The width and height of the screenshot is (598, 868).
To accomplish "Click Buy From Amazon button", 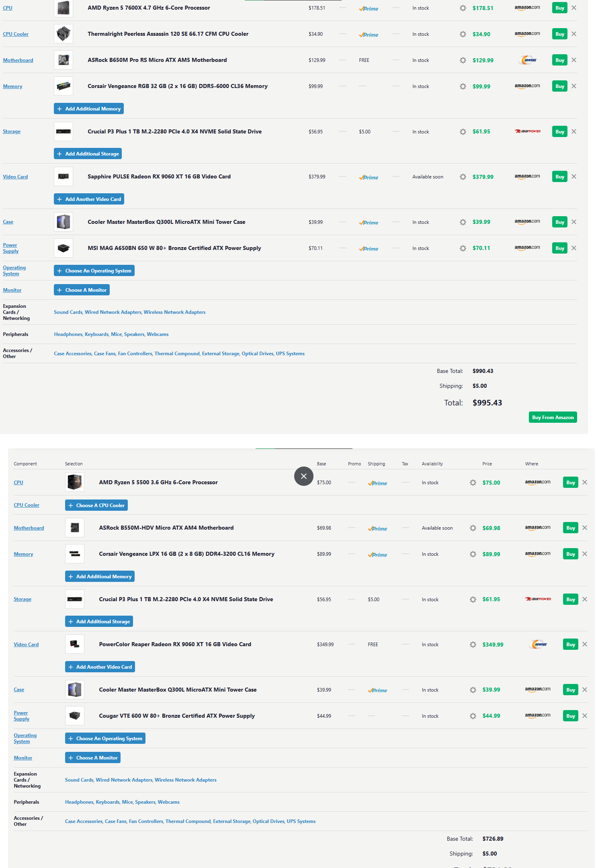I will [553, 418].
